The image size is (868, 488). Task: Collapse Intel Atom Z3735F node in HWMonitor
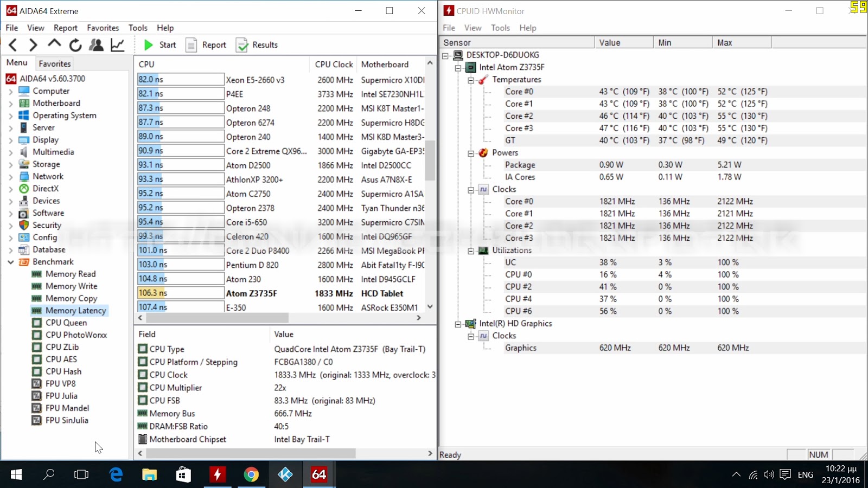point(458,68)
